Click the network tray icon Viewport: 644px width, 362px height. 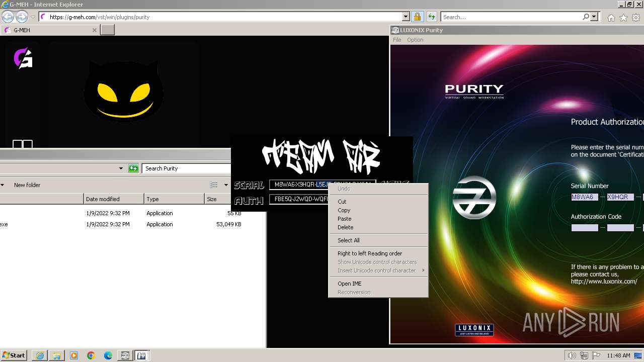pos(584,355)
